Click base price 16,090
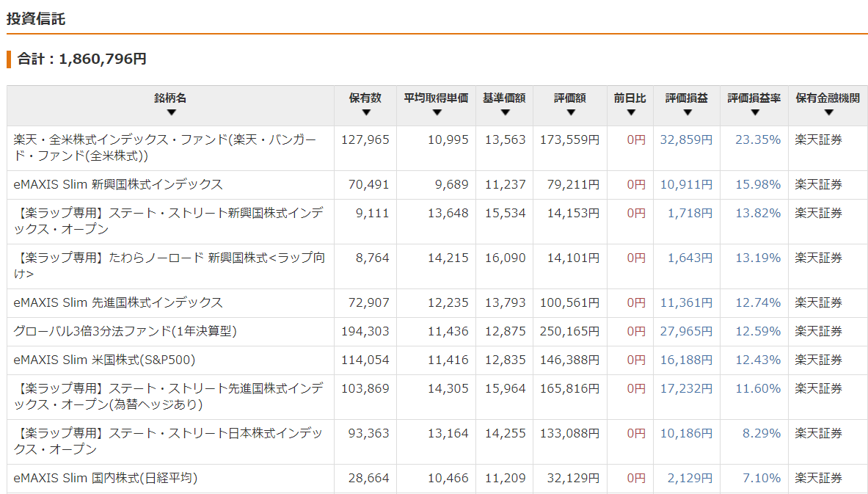 pos(506,258)
